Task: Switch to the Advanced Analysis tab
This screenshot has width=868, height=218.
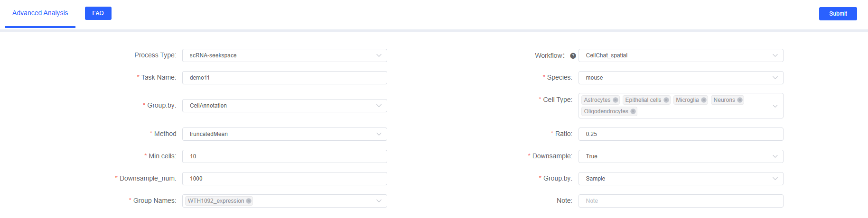Action: tap(40, 13)
